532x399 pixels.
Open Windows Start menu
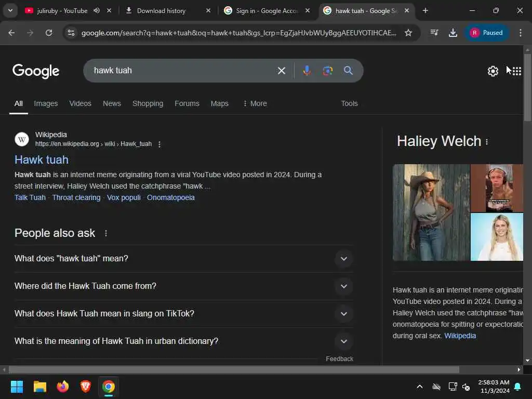pyautogui.click(x=17, y=387)
